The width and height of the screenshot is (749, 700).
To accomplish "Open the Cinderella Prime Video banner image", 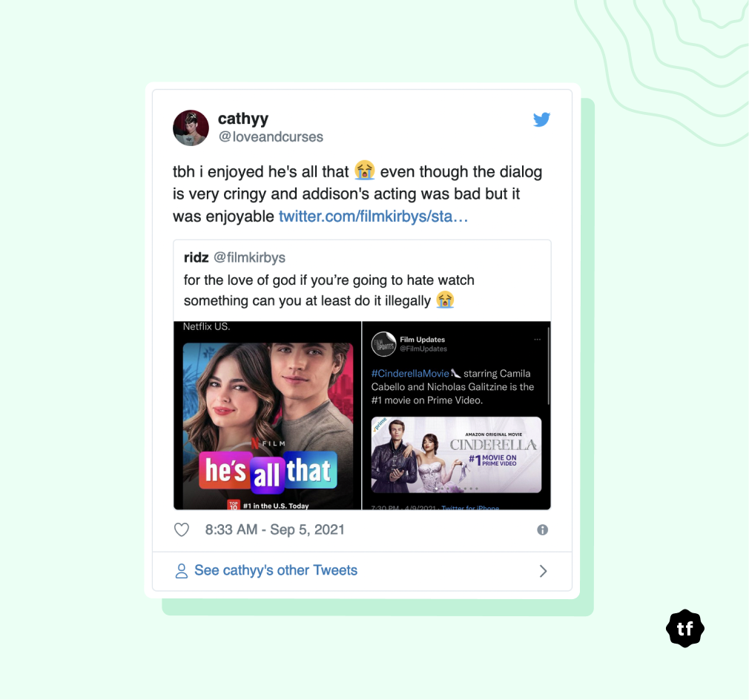I will click(x=456, y=455).
